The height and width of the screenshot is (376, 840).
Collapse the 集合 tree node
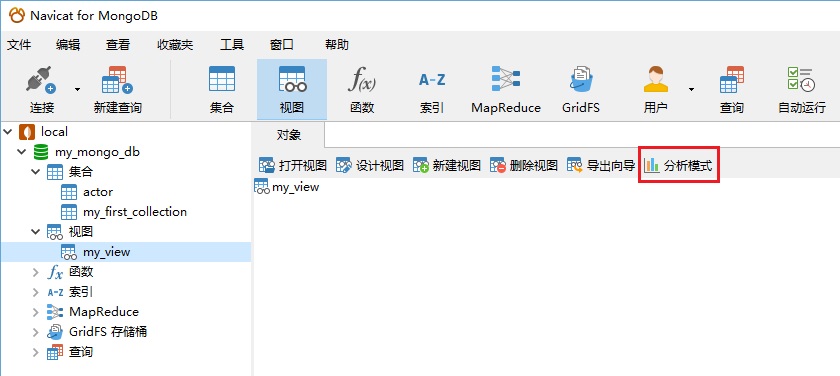coord(35,172)
